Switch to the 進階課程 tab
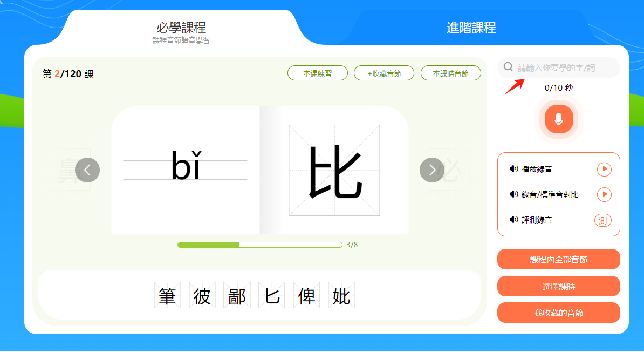This screenshot has height=352, width=644. (471, 28)
